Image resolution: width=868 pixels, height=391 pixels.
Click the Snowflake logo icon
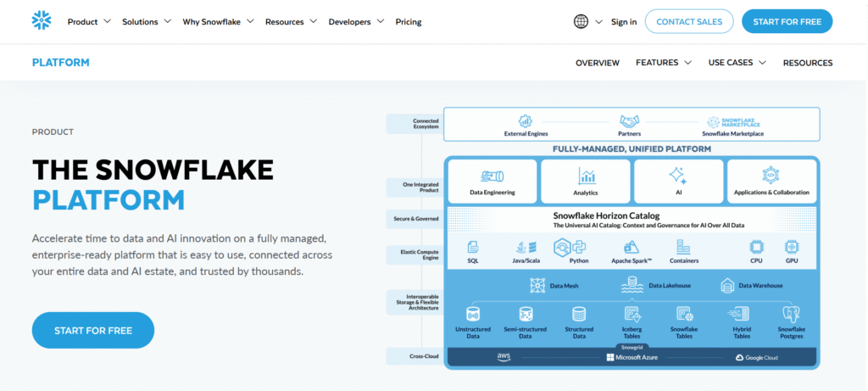(41, 21)
